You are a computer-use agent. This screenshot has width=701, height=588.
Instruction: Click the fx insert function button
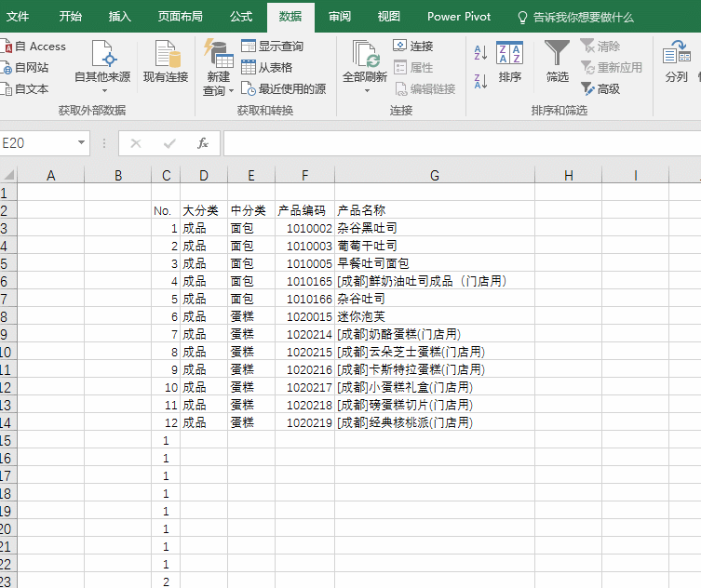point(202,143)
